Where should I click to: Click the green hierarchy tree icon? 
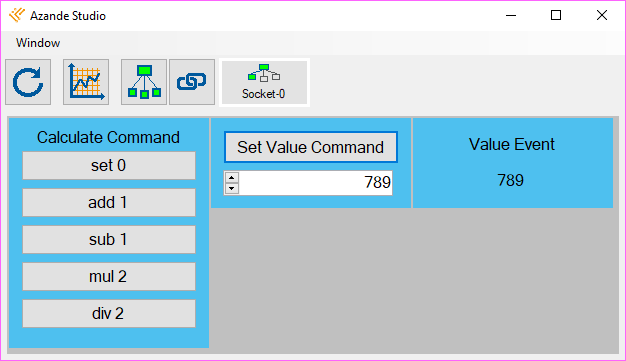[144, 82]
